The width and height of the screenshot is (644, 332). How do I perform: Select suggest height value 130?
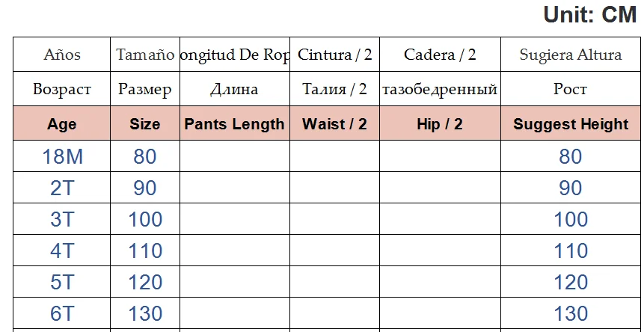571,313
